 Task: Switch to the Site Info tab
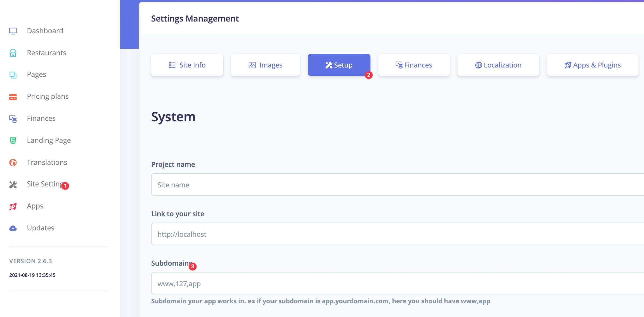pos(187,65)
